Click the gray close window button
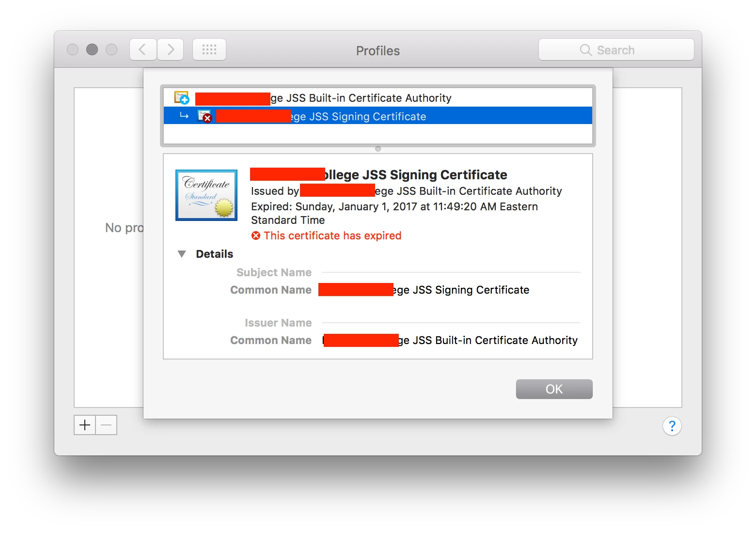 click(73, 49)
